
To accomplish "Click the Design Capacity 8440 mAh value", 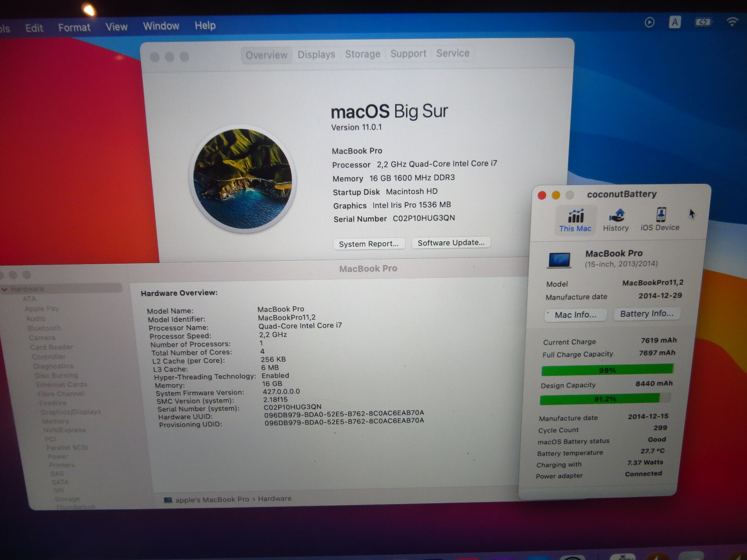I will pyautogui.click(x=654, y=384).
